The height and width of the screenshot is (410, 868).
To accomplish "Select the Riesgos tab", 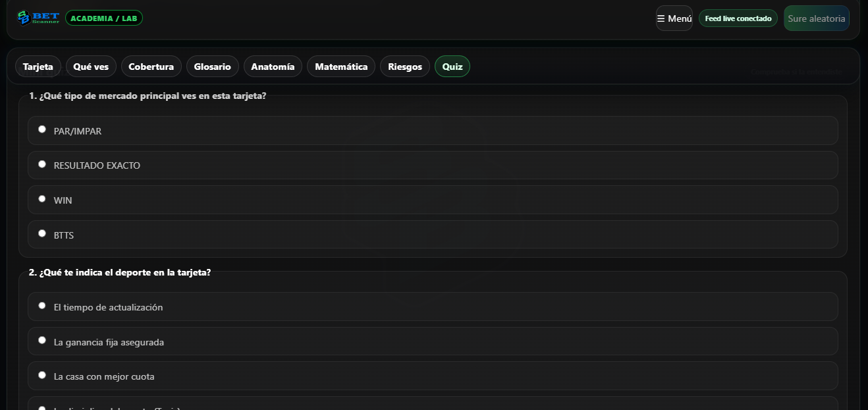I will [404, 66].
